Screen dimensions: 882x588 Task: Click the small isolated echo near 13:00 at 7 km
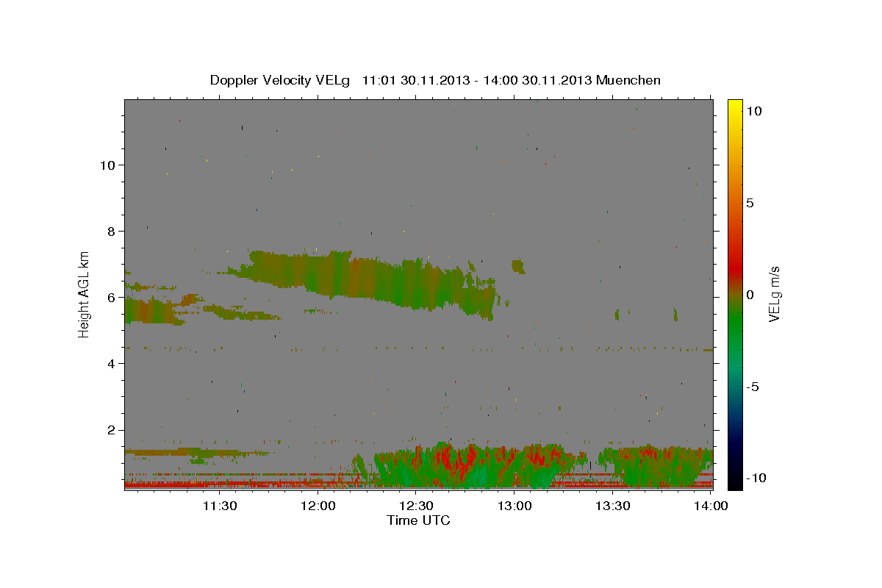pyautogui.click(x=519, y=266)
